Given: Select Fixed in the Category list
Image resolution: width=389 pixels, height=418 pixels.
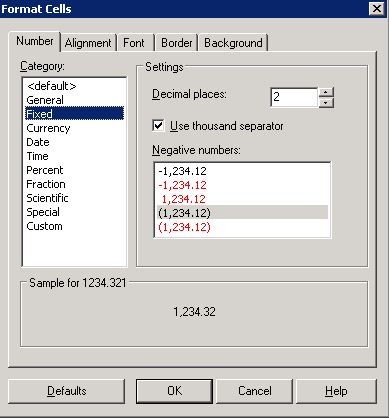Looking at the screenshot, I should click(x=74, y=114).
